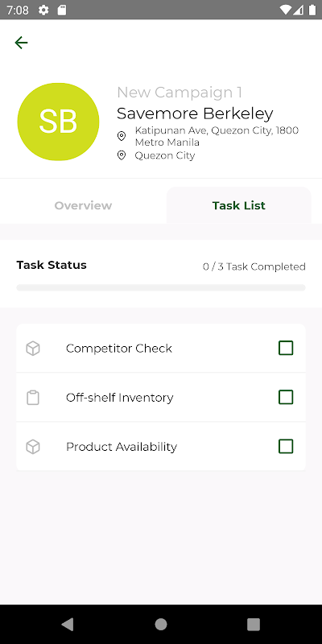Tap the location pin next to Quezon City
The image size is (322, 644).
(x=122, y=155)
